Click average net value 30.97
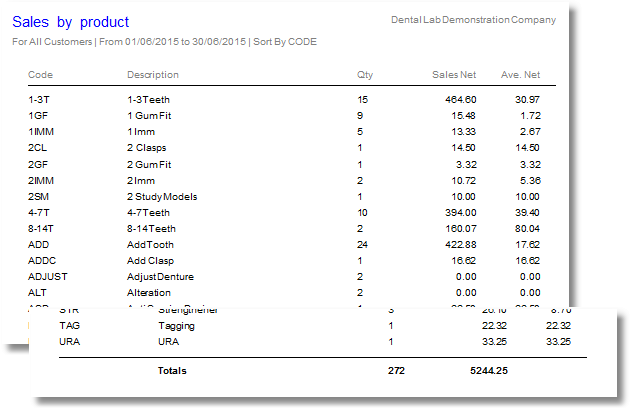 [x=527, y=99]
